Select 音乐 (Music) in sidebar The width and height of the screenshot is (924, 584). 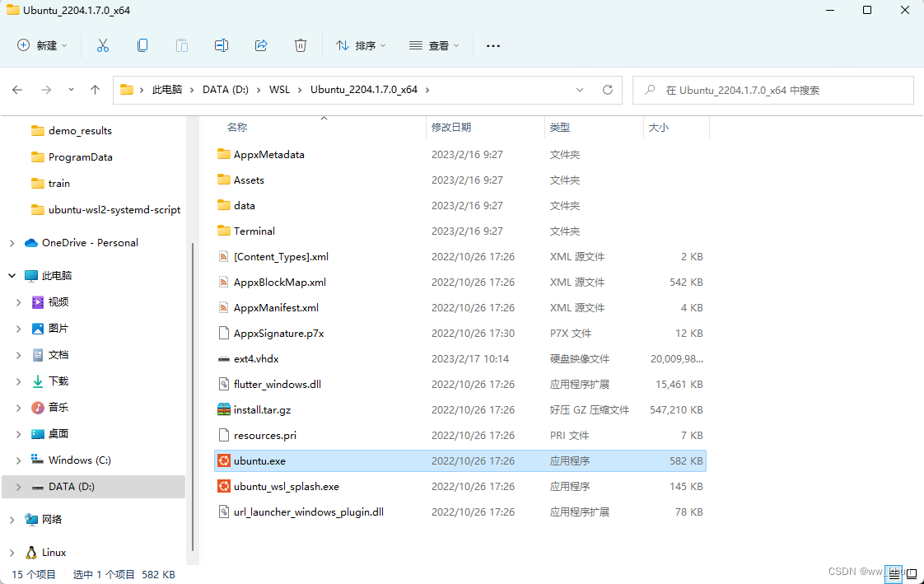coord(58,407)
